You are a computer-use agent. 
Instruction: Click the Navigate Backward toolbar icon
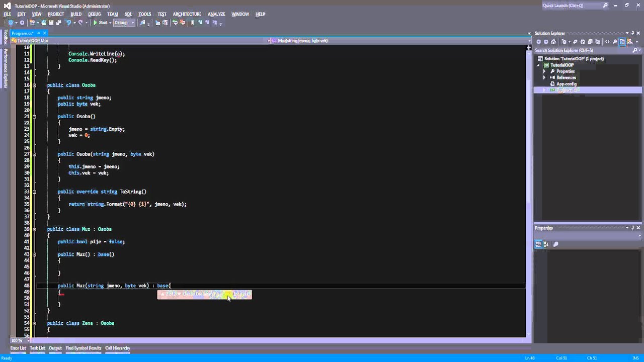coord(11,23)
